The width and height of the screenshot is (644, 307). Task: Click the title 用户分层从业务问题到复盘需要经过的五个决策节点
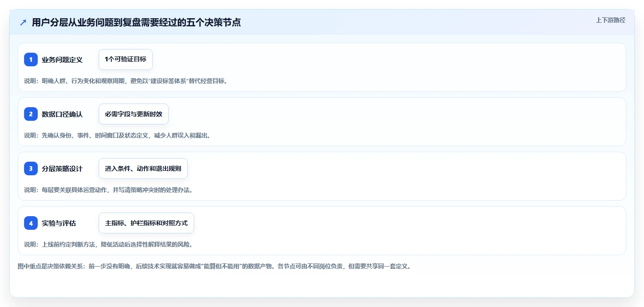(136, 23)
